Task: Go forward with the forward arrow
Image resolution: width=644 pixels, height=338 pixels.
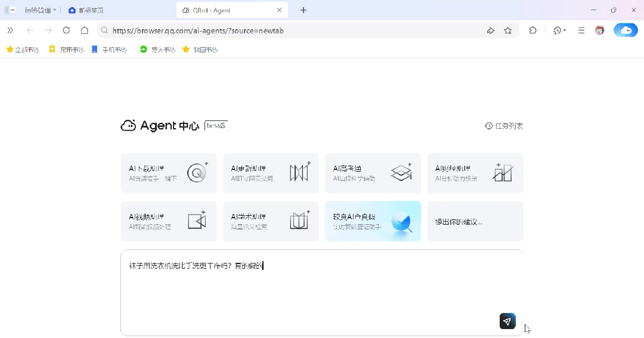Action: [48, 30]
